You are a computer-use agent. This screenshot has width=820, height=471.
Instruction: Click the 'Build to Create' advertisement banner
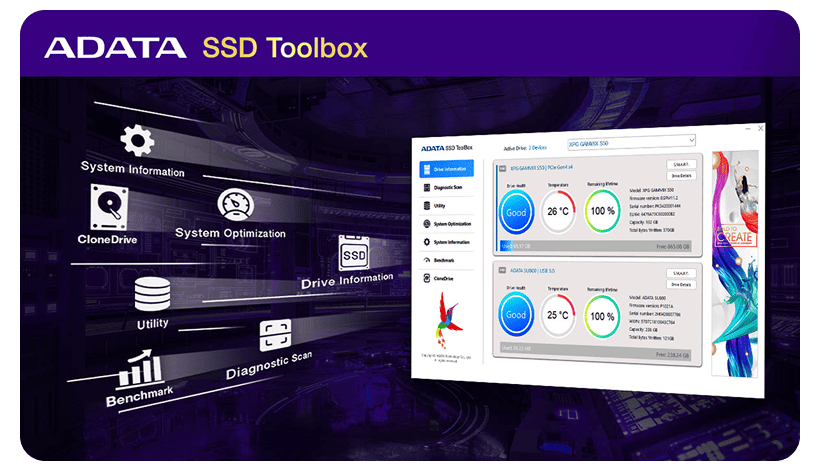coord(734,264)
